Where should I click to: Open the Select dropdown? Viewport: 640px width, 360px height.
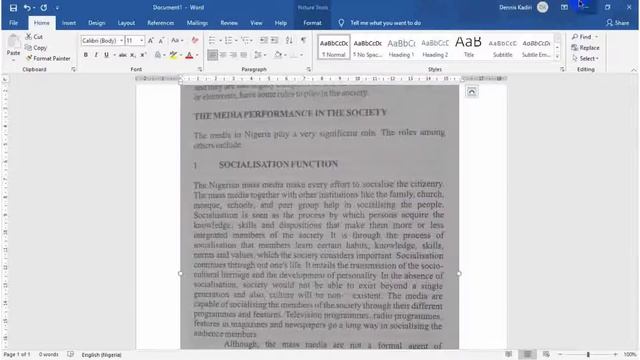click(585, 58)
